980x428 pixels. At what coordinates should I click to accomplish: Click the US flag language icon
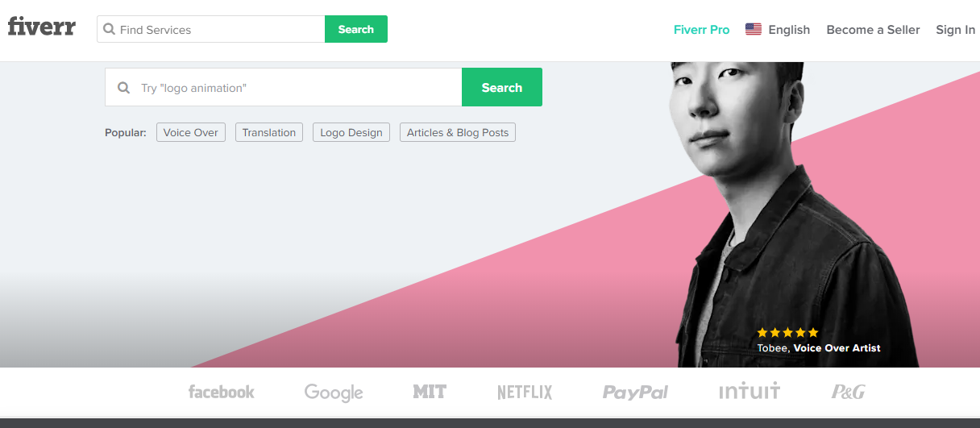pyautogui.click(x=754, y=29)
